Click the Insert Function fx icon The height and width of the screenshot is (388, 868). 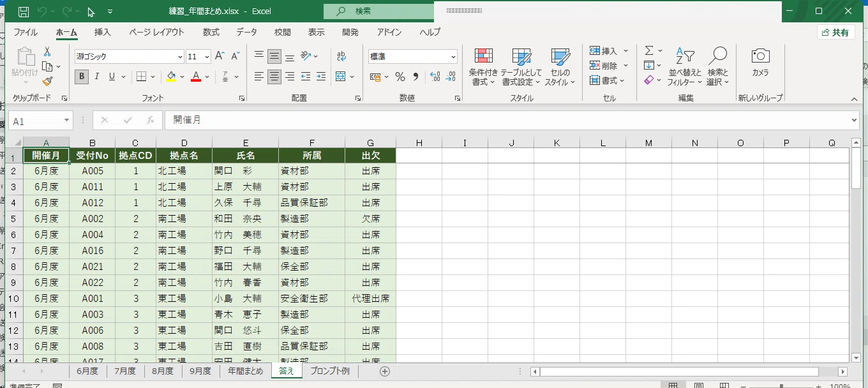coord(151,120)
